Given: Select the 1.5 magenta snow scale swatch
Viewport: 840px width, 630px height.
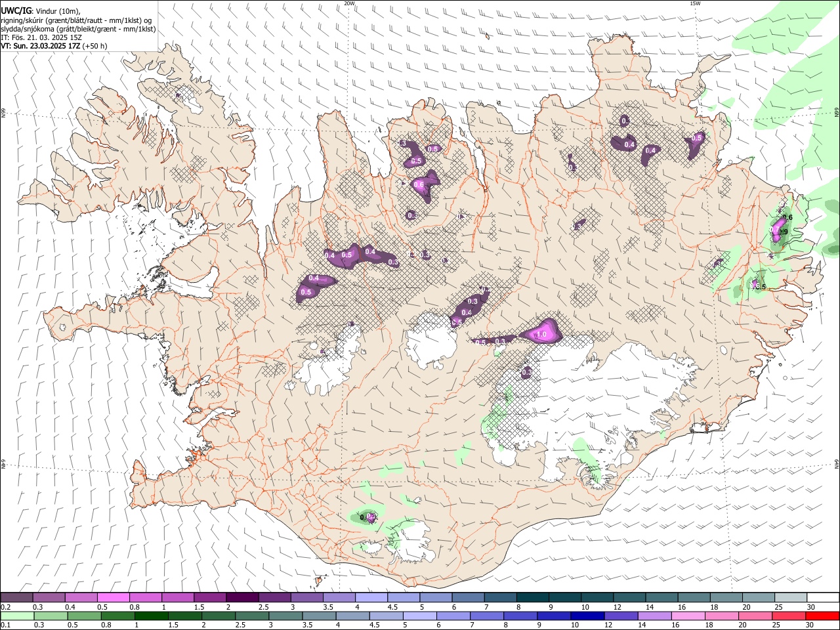Looking at the screenshot, I should pyautogui.click(x=210, y=598).
